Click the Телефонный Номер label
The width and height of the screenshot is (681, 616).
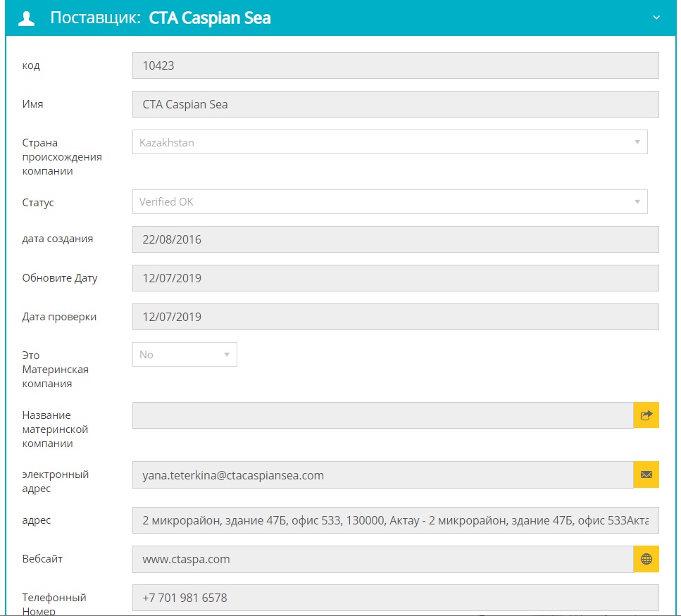[54, 604]
